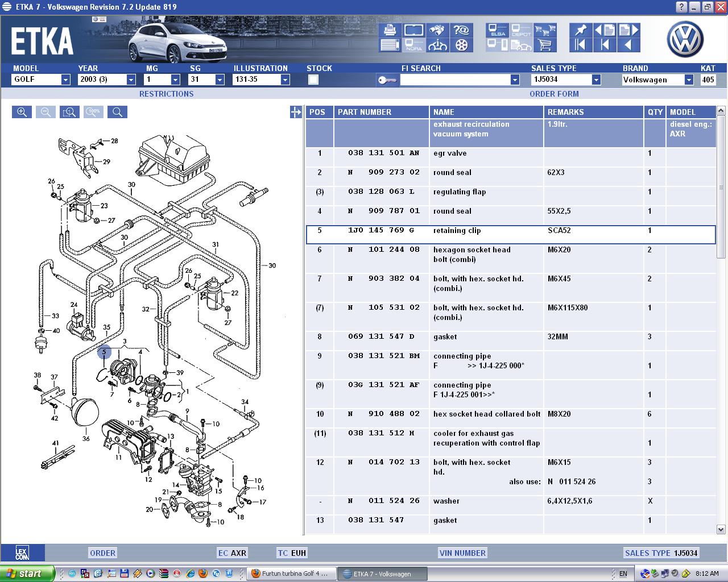Open the multiple shopping carts icon
This screenshot has height=582, width=728.
coord(545,30)
